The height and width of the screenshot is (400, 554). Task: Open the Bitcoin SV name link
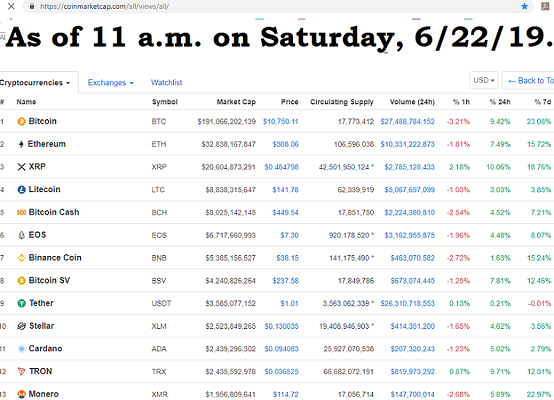click(x=49, y=280)
